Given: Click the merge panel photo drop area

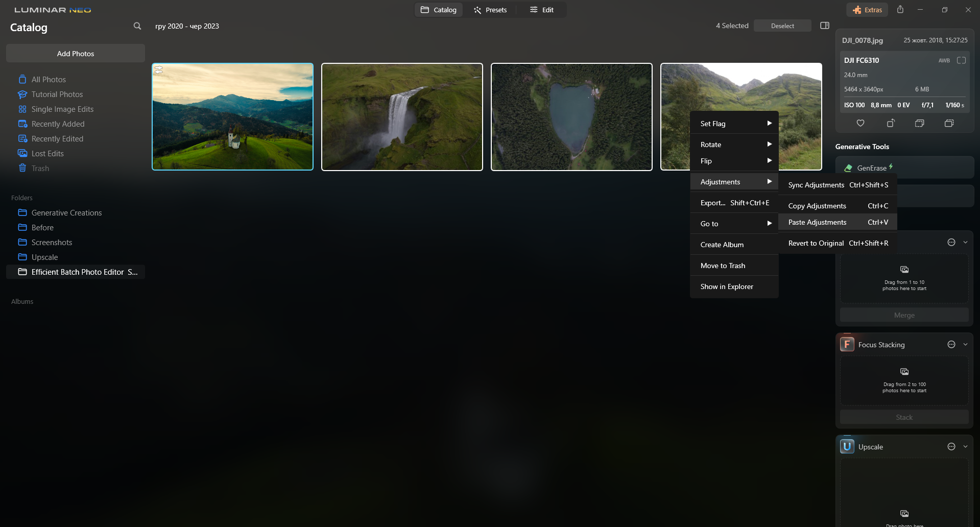Looking at the screenshot, I should point(904,278).
